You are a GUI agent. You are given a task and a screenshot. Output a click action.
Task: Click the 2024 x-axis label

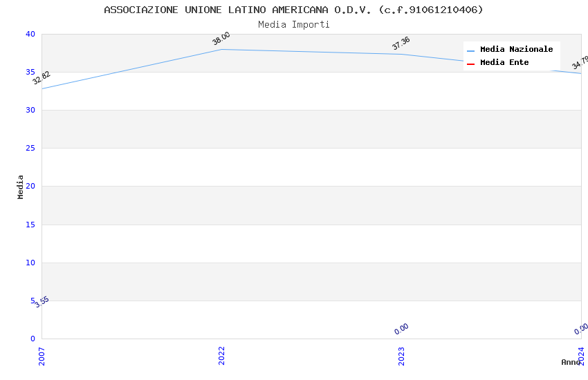581,356
